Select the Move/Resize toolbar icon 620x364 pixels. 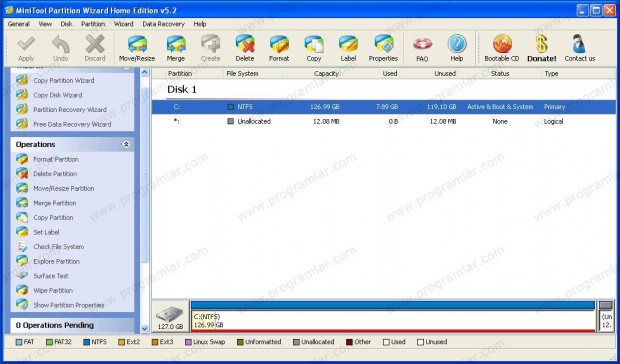pyautogui.click(x=137, y=43)
